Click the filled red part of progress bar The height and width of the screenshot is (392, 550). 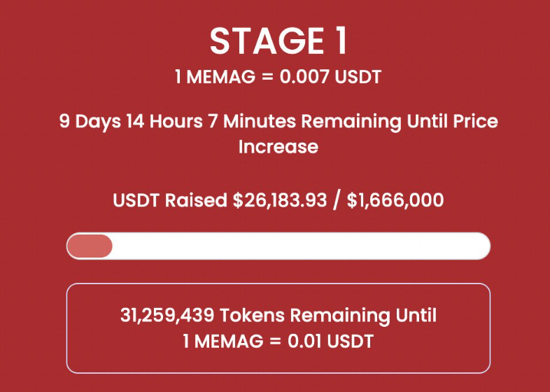(90, 246)
